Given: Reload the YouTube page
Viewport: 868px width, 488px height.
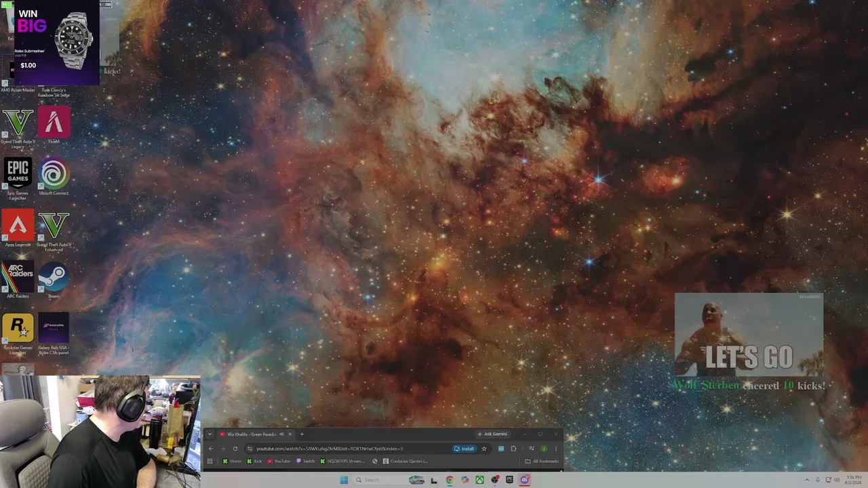Looking at the screenshot, I should coord(235,449).
